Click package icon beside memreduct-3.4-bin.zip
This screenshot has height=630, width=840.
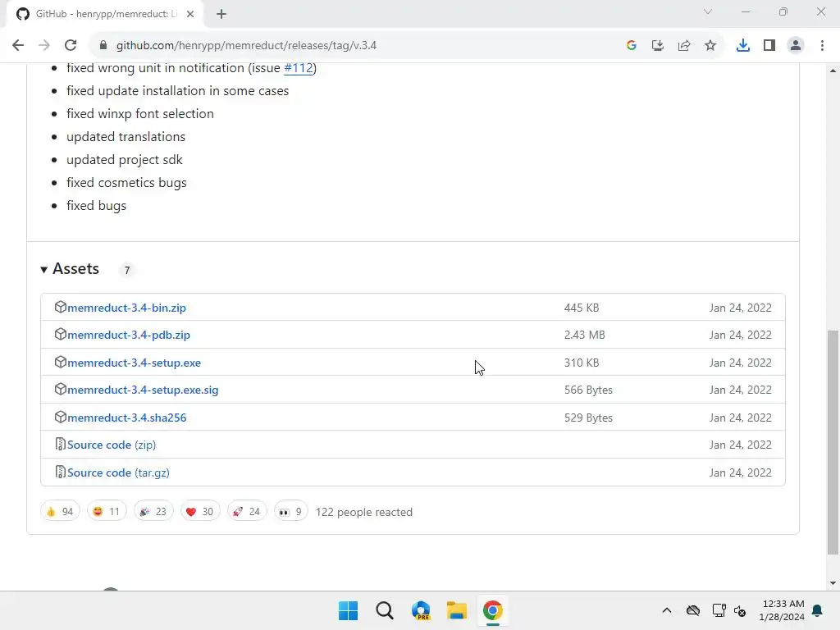60,307
